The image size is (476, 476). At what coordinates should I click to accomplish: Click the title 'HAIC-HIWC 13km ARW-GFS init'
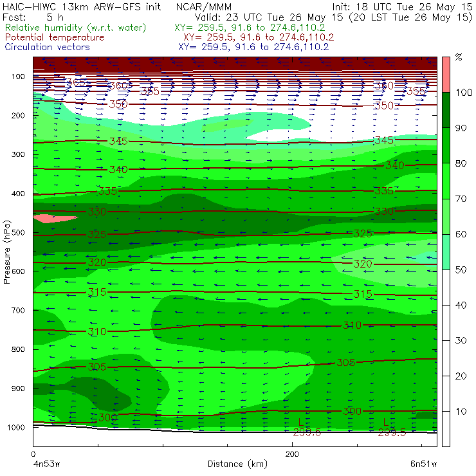point(82,7)
